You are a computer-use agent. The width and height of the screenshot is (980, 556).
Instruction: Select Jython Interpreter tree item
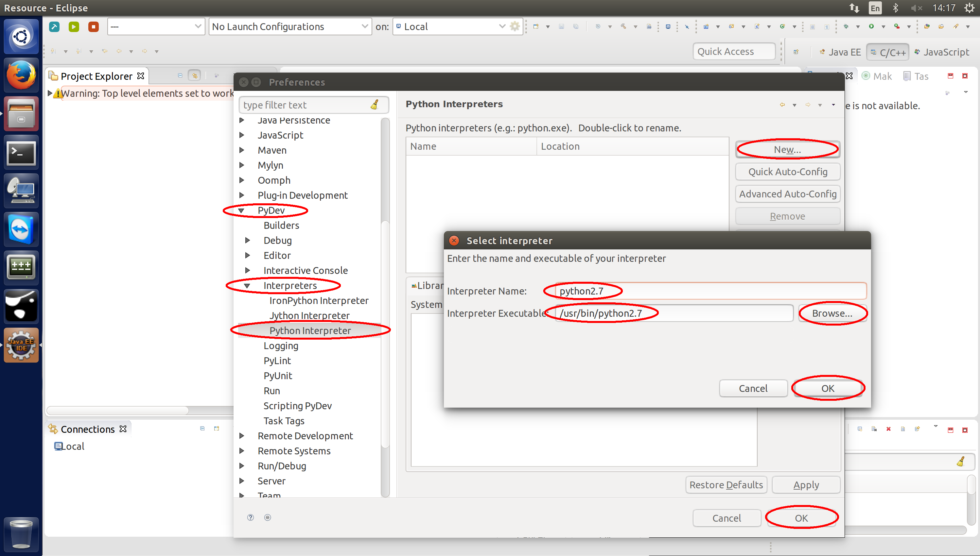pyautogui.click(x=309, y=315)
